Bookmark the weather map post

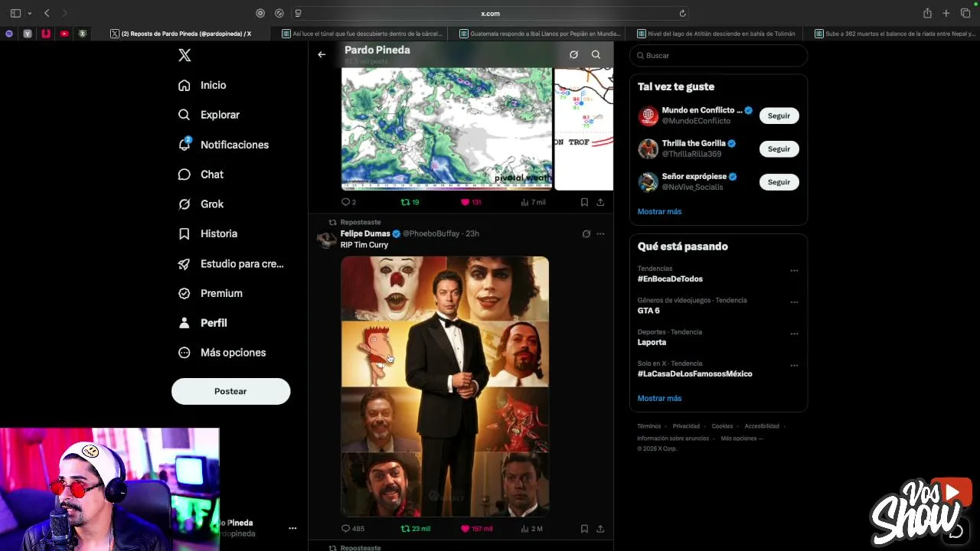584,202
